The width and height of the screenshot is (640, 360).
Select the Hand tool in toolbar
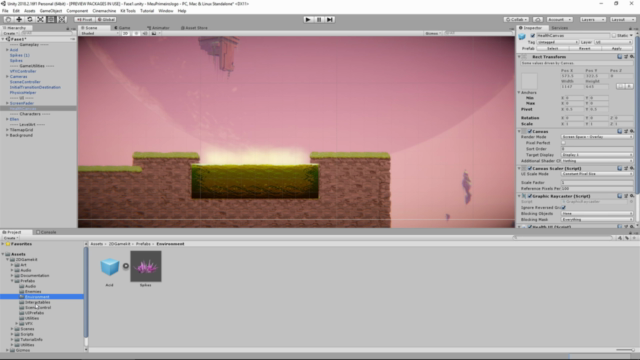click(x=8, y=19)
